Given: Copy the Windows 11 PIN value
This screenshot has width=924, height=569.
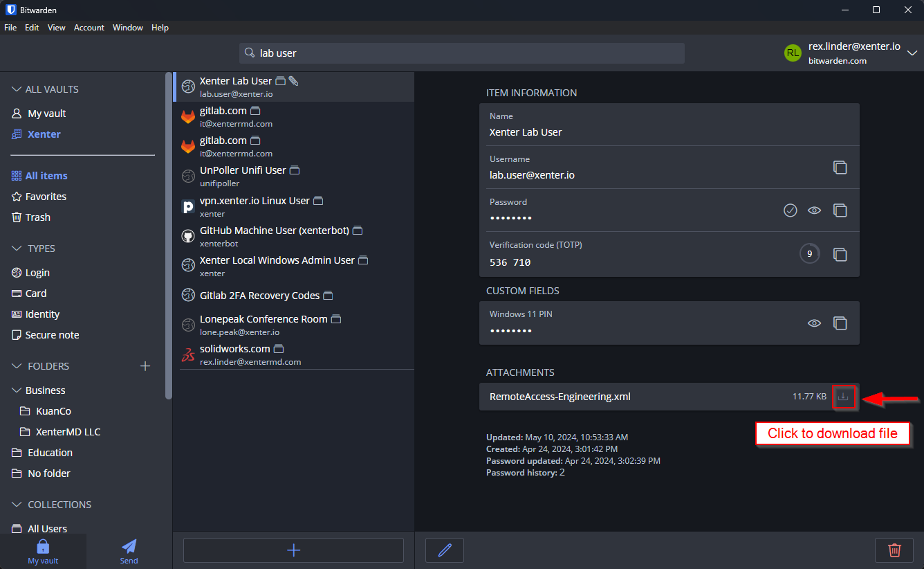Looking at the screenshot, I should click(840, 323).
